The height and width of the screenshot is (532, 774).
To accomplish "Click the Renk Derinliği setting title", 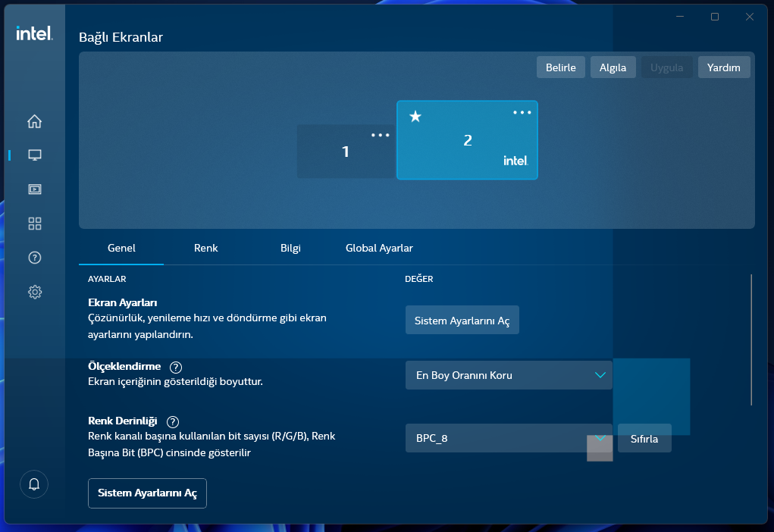I will tap(122, 421).
